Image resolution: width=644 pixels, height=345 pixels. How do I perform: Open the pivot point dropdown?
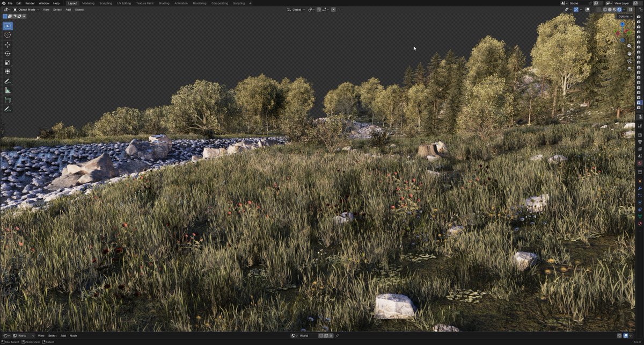311,10
